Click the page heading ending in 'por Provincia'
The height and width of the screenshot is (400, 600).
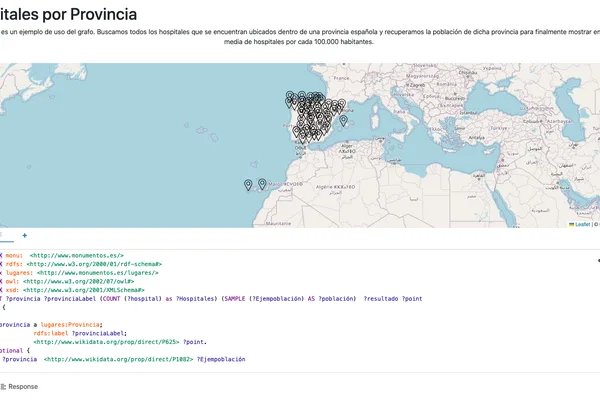click(x=68, y=15)
